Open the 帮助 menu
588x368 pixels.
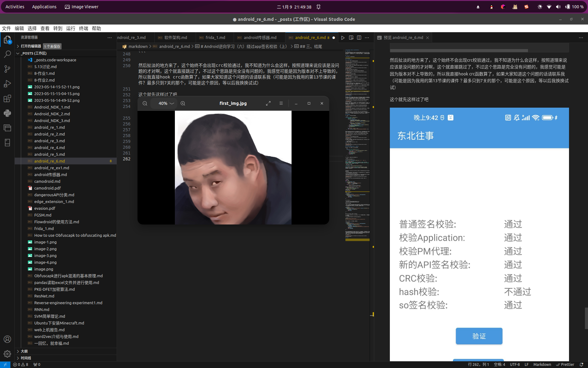click(96, 29)
